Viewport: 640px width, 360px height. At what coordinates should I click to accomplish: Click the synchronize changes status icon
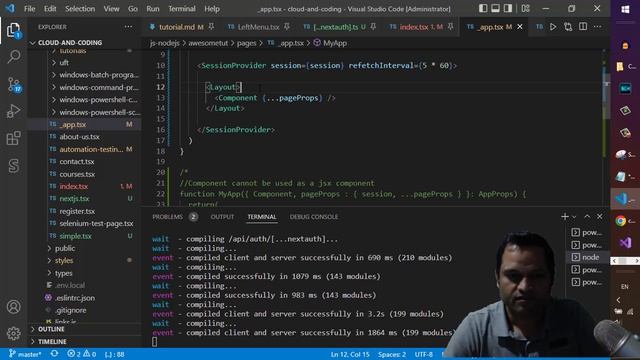54,354
